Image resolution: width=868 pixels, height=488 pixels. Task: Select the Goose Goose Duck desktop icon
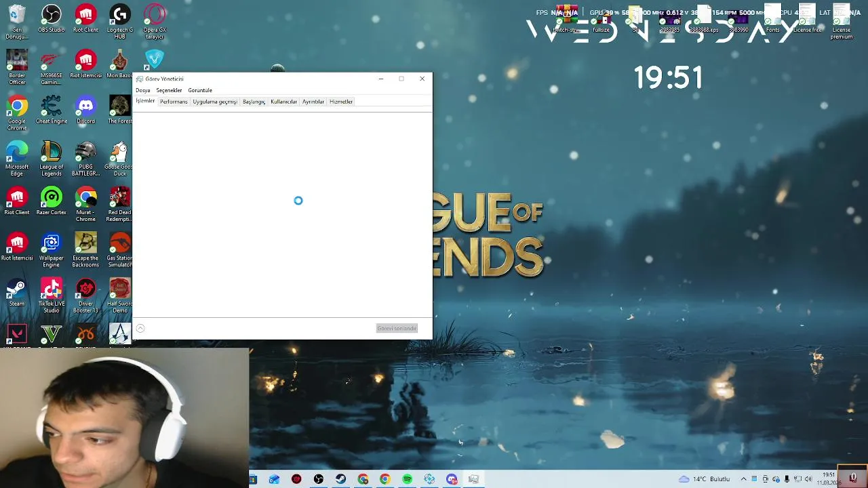point(120,159)
